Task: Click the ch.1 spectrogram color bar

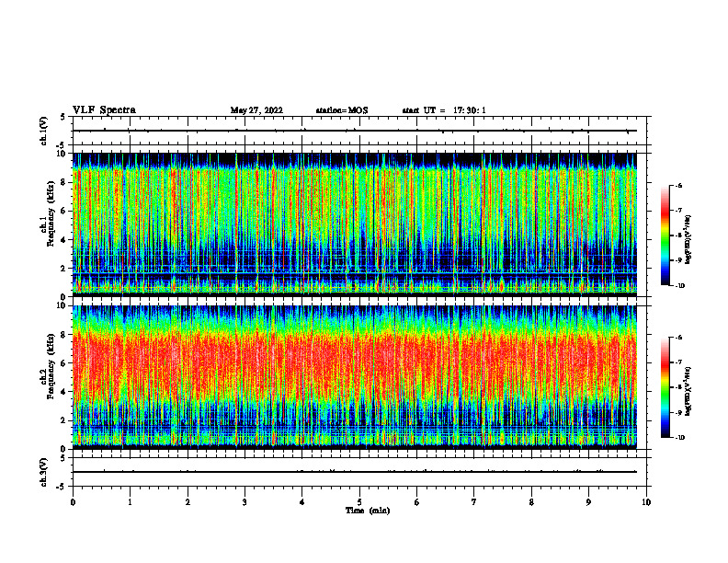Action: click(x=665, y=236)
